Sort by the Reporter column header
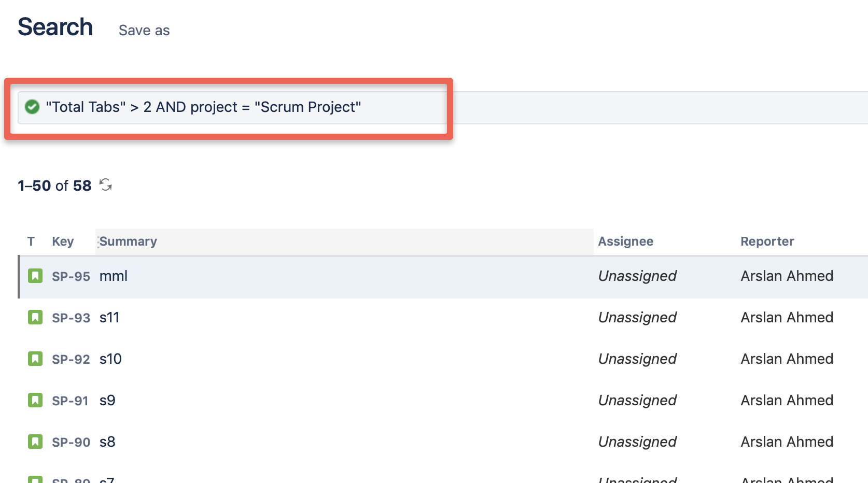The height and width of the screenshot is (483, 868). click(767, 241)
